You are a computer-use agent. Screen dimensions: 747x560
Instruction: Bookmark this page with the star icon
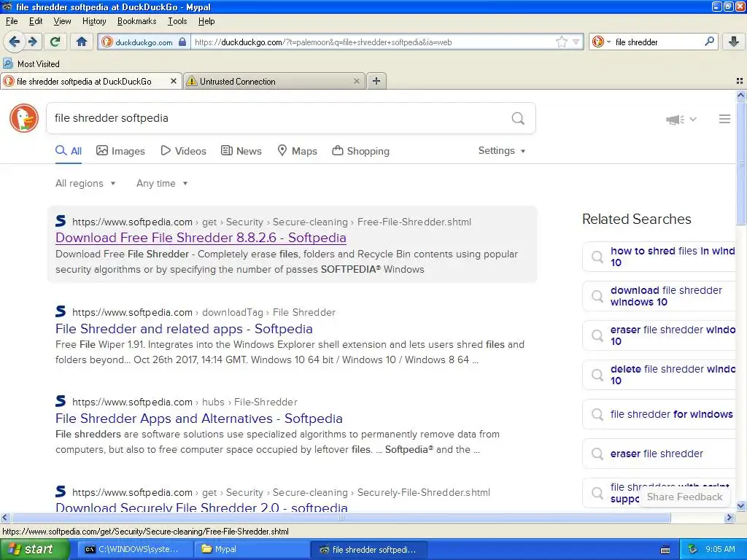[562, 42]
